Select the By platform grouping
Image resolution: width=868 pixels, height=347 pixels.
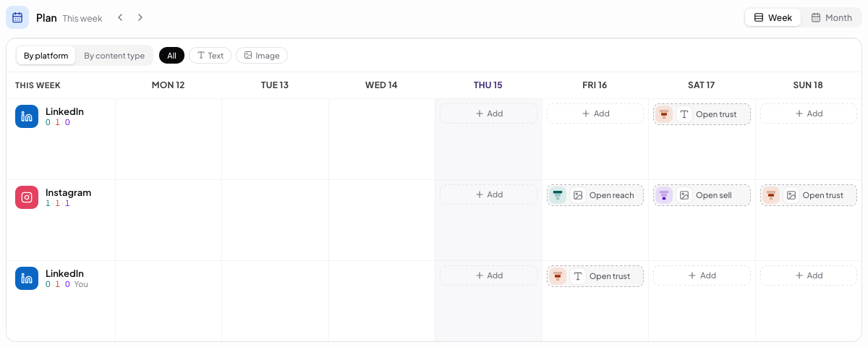pyautogui.click(x=46, y=56)
